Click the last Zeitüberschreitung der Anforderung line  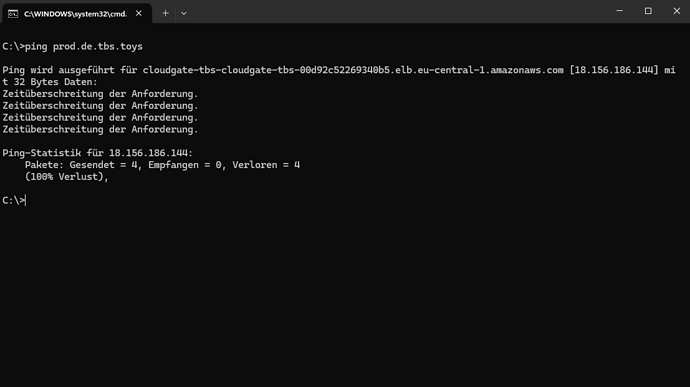tap(100, 129)
